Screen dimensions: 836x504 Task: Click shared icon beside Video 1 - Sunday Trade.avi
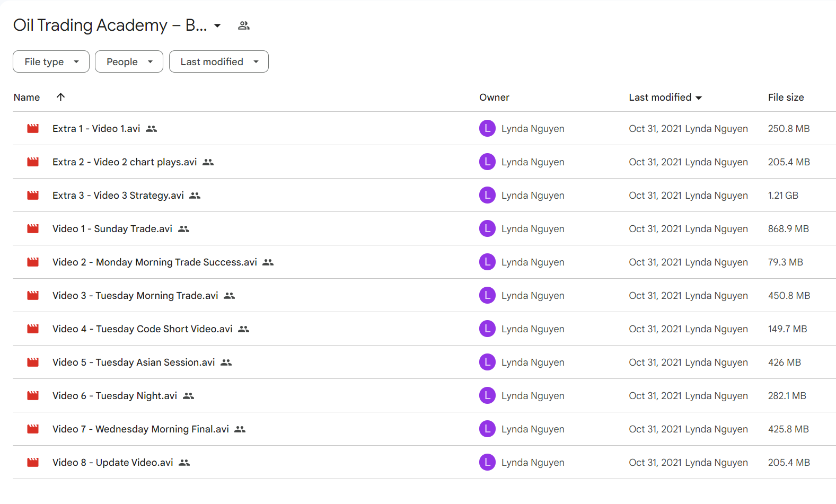pyautogui.click(x=184, y=229)
